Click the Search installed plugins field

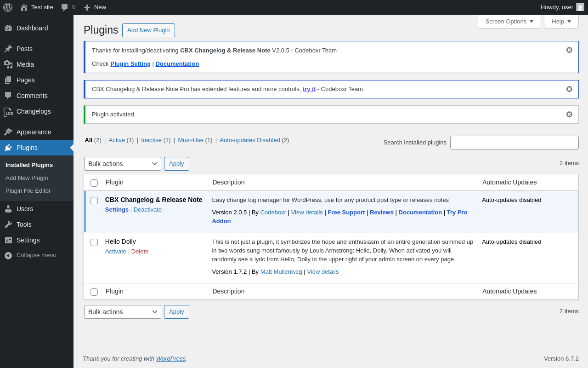point(514,143)
